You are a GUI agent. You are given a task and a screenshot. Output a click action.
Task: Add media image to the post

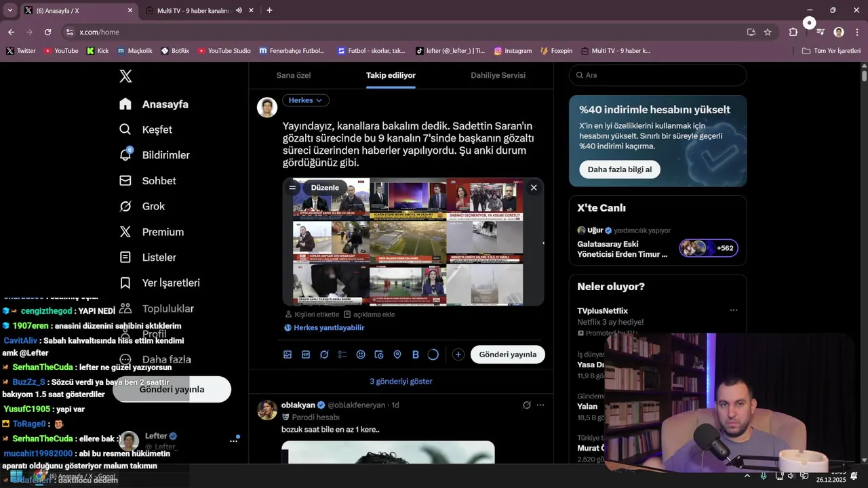pyautogui.click(x=288, y=354)
